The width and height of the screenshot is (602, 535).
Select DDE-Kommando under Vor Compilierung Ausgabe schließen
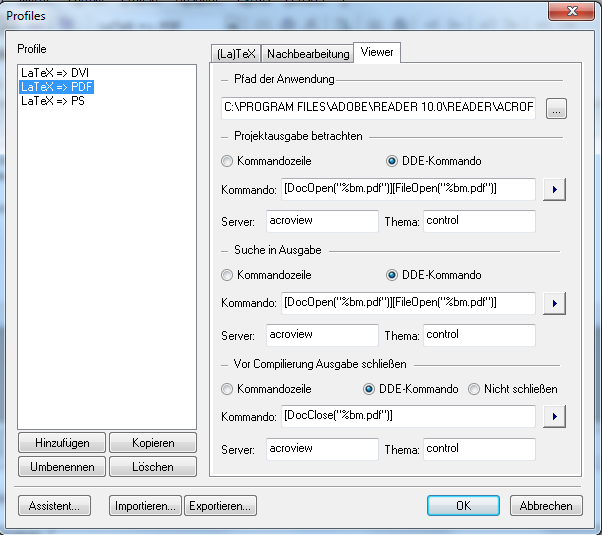click(x=410, y=389)
